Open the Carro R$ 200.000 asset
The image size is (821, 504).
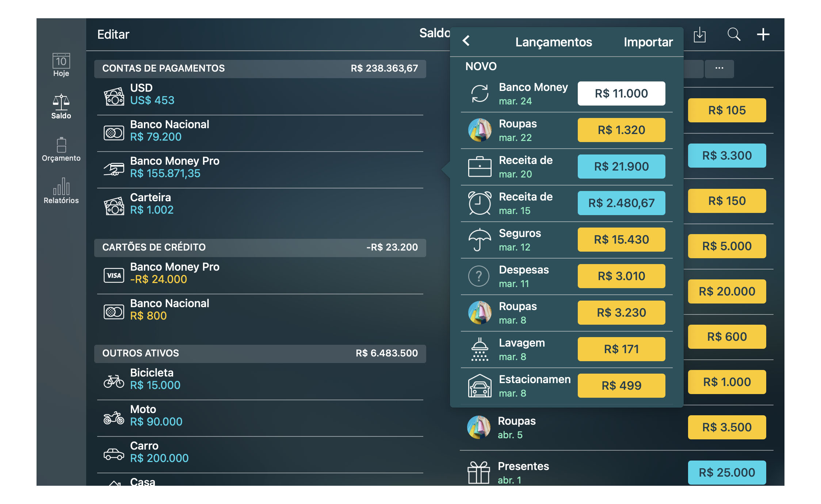tap(260, 454)
